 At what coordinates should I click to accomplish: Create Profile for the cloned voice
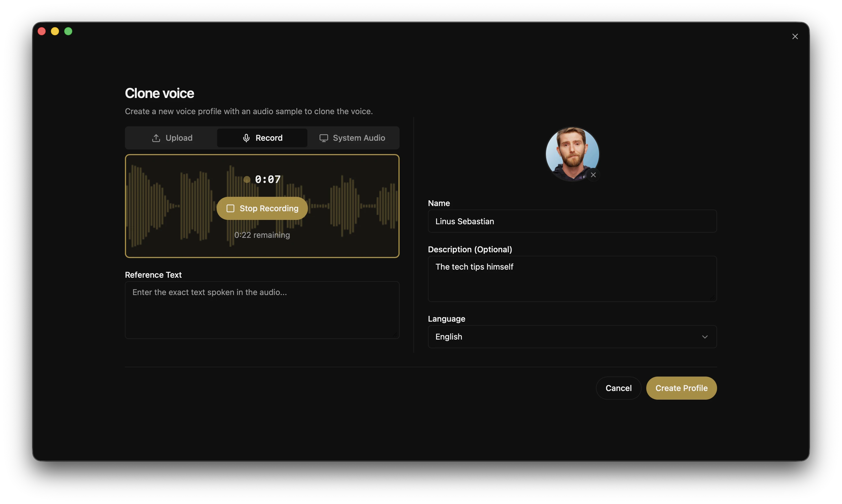(681, 388)
